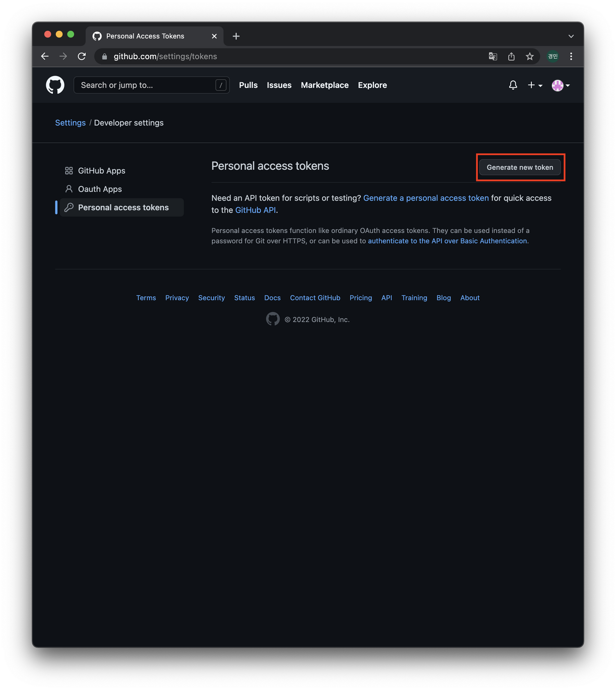The height and width of the screenshot is (690, 616).
Task: Bookmark this page with the star icon
Action: click(530, 56)
